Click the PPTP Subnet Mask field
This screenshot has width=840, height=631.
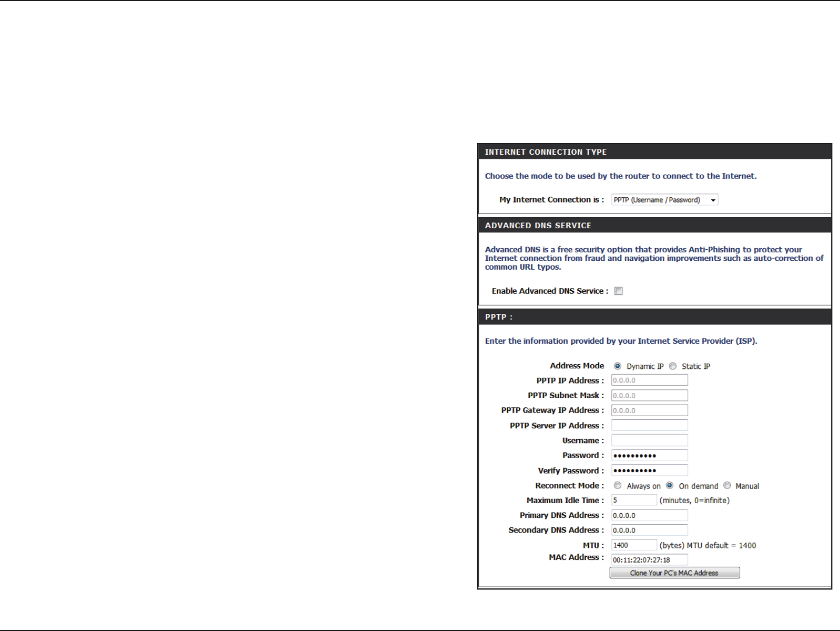coord(649,395)
